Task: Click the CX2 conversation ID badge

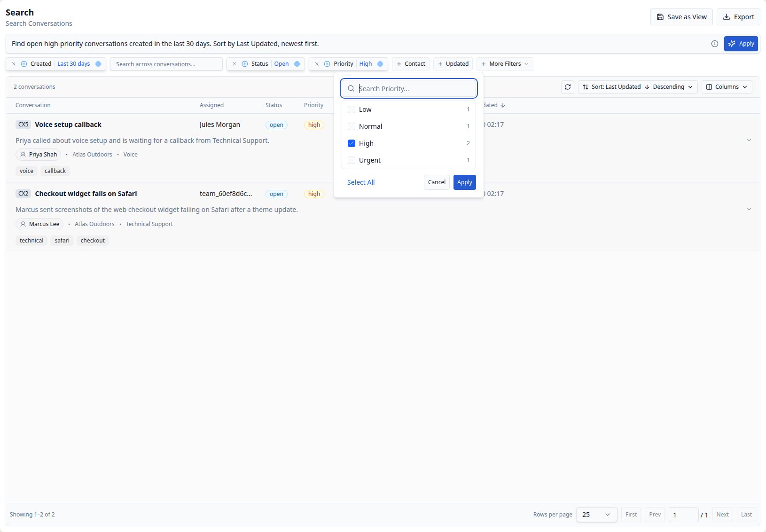Action: tap(23, 194)
